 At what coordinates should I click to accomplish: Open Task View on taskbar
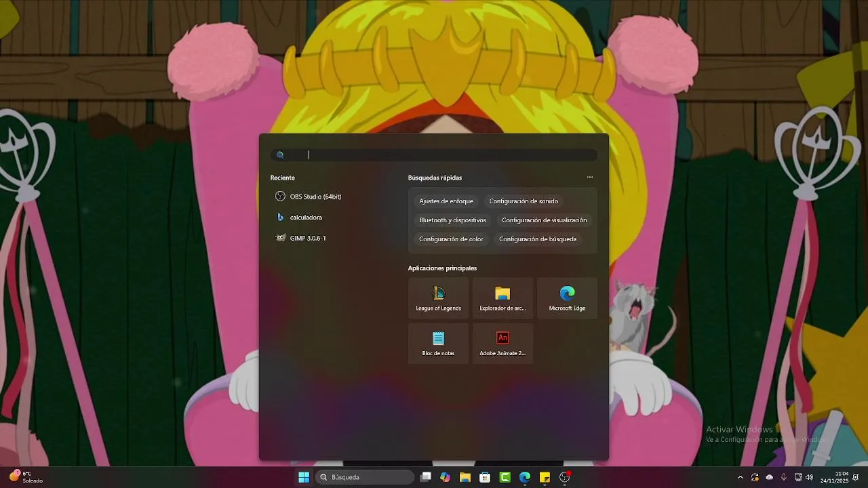426,477
